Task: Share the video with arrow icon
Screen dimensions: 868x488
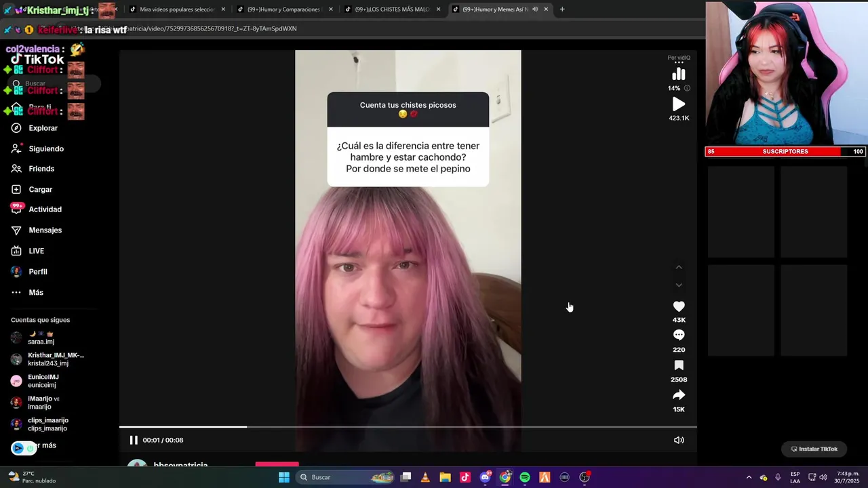Action: click(x=679, y=395)
